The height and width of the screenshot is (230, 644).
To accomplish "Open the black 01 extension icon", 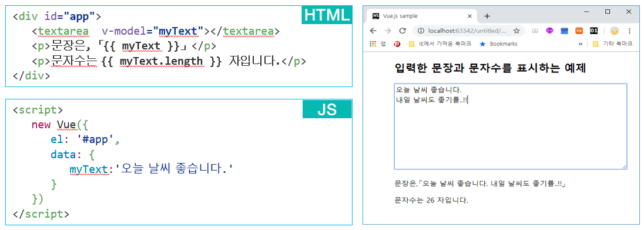I will (x=593, y=31).
